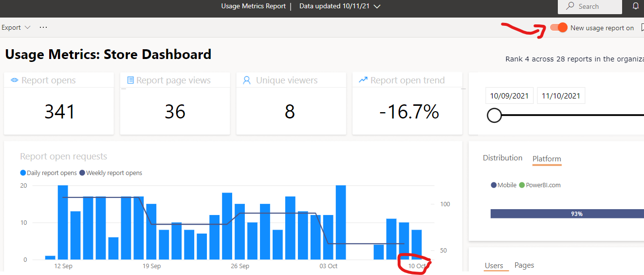644x275 pixels.
Task: Click the Unique viewers person icon
Action: [247, 80]
